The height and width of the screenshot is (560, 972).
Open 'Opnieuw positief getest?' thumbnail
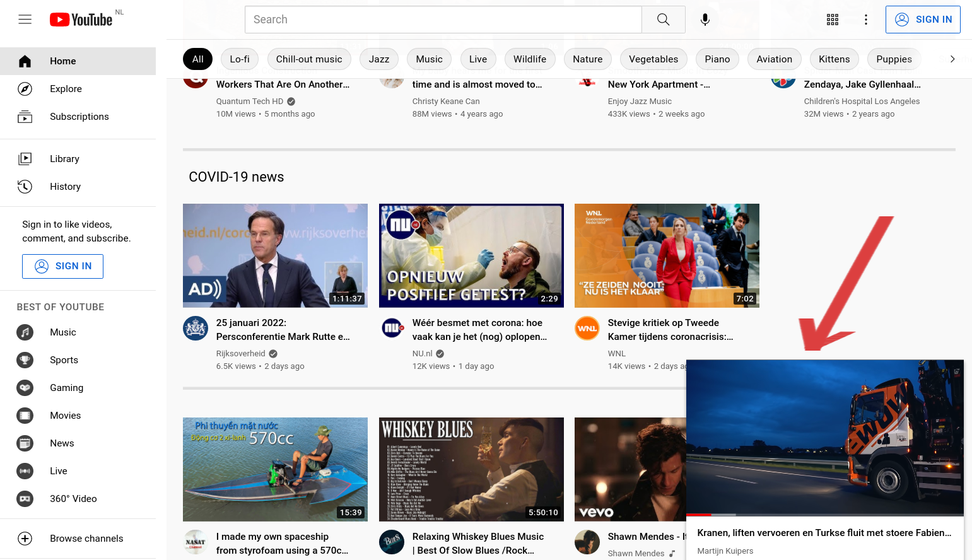471,255
